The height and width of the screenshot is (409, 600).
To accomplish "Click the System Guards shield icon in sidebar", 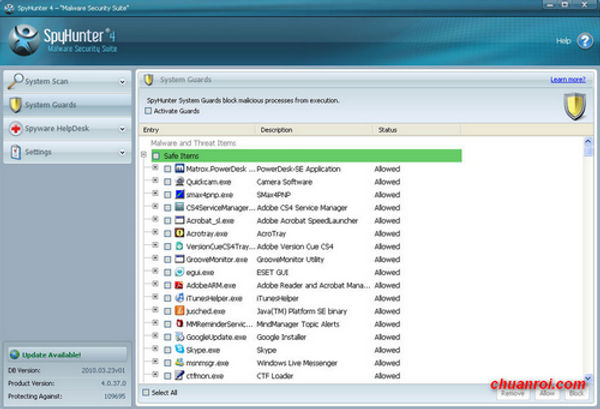I will tap(16, 105).
